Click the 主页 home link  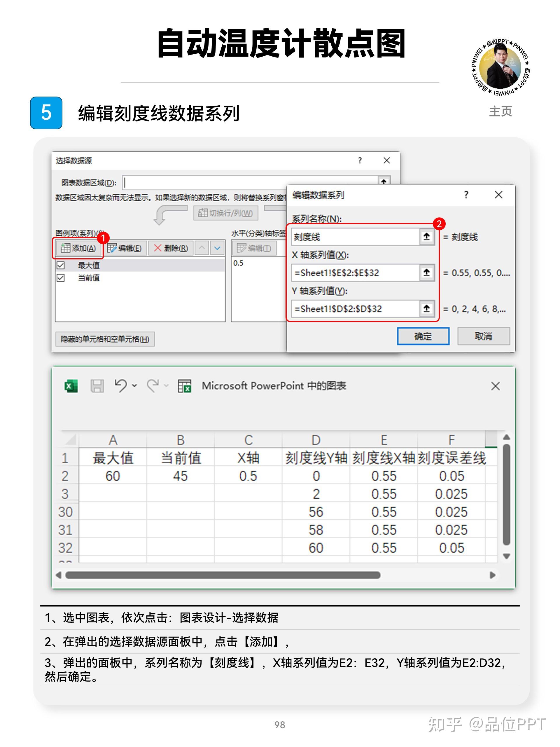click(500, 111)
